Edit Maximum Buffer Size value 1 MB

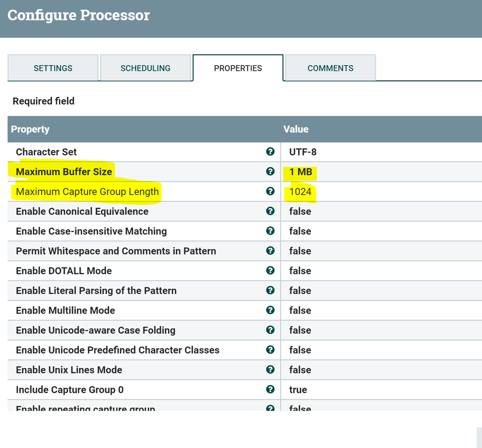[300, 172]
